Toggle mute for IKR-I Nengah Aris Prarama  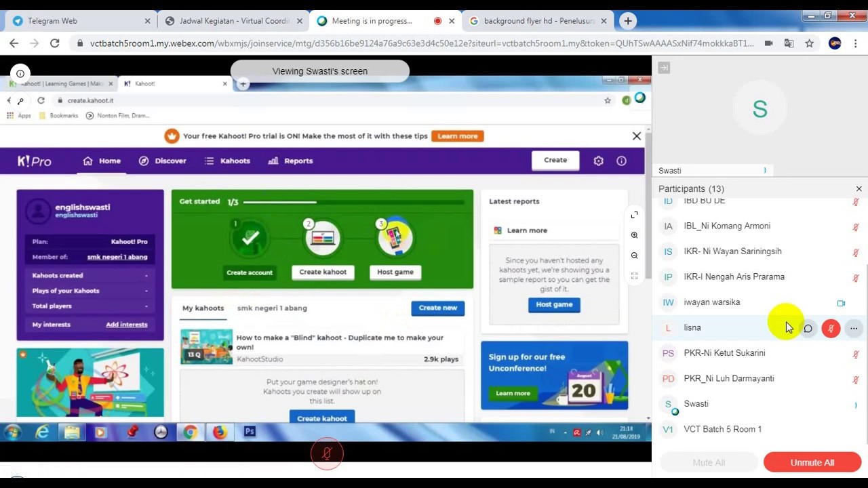click(856, 278)
